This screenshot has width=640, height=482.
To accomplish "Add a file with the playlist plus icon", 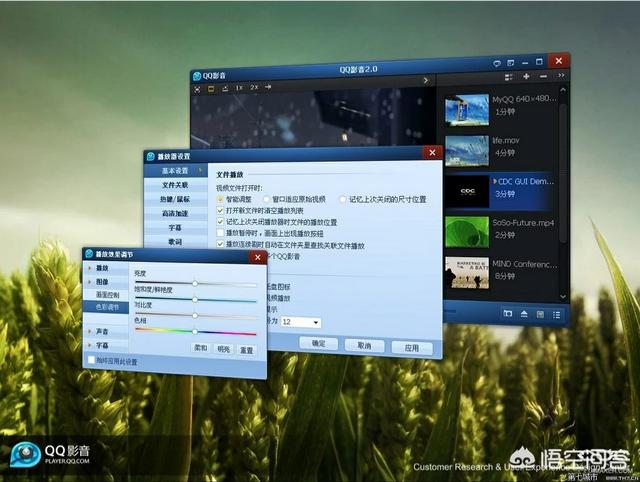I will [526, 76].
